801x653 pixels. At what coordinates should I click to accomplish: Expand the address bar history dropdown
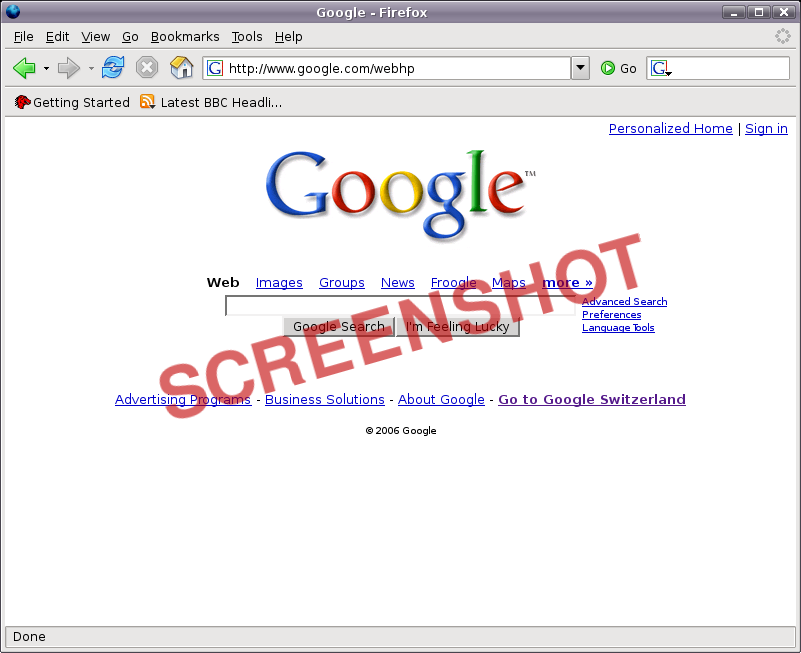(x=580, y=68)
